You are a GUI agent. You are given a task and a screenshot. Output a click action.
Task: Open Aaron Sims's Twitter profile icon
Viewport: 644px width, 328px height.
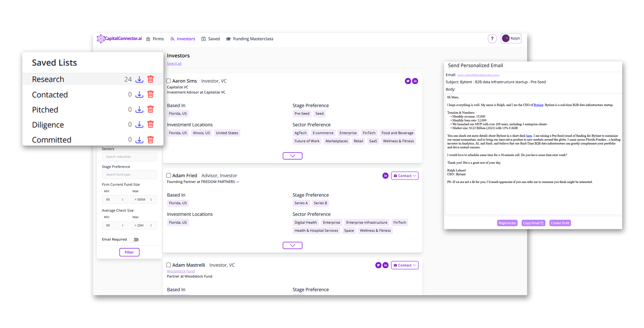tap(408, 81)
